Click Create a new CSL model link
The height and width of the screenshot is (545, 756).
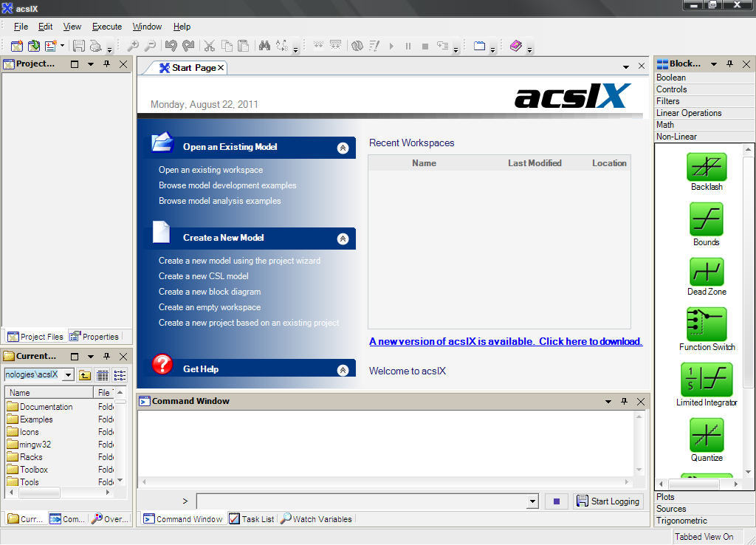click(x=204, y=276)
